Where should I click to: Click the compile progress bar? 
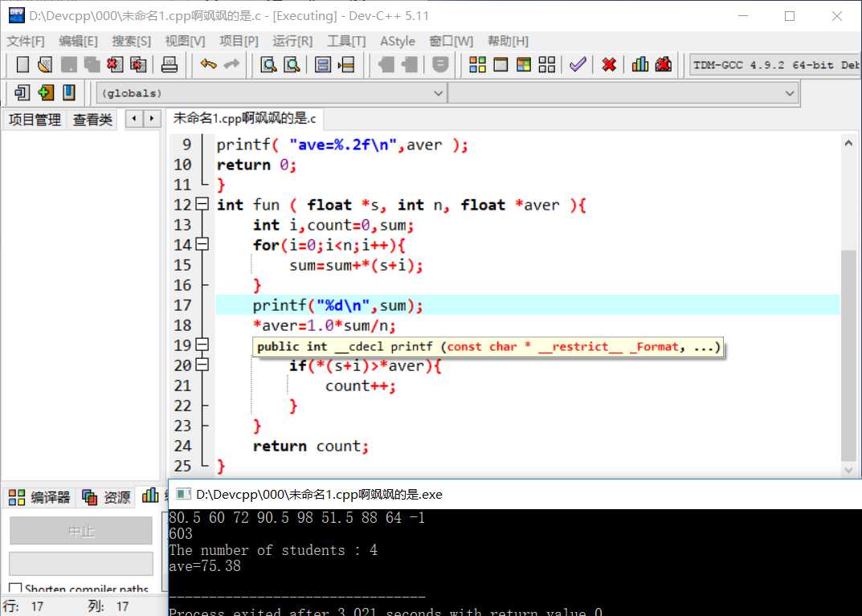[81, 563]
